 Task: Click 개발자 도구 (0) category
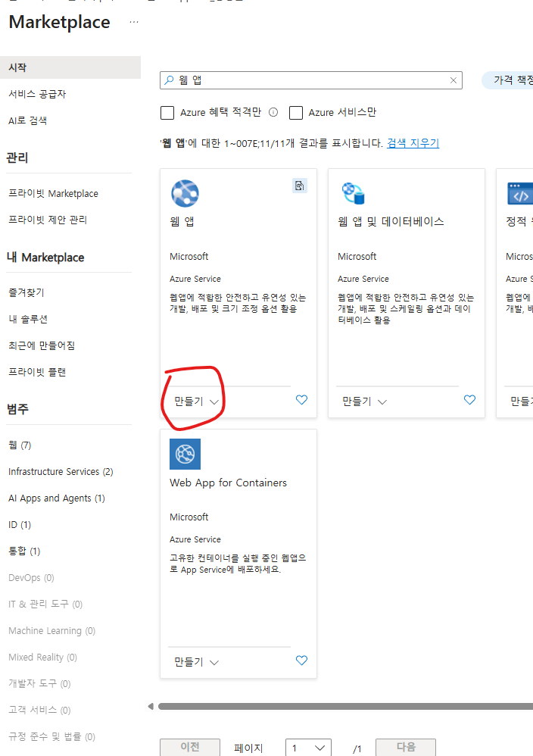39,684
